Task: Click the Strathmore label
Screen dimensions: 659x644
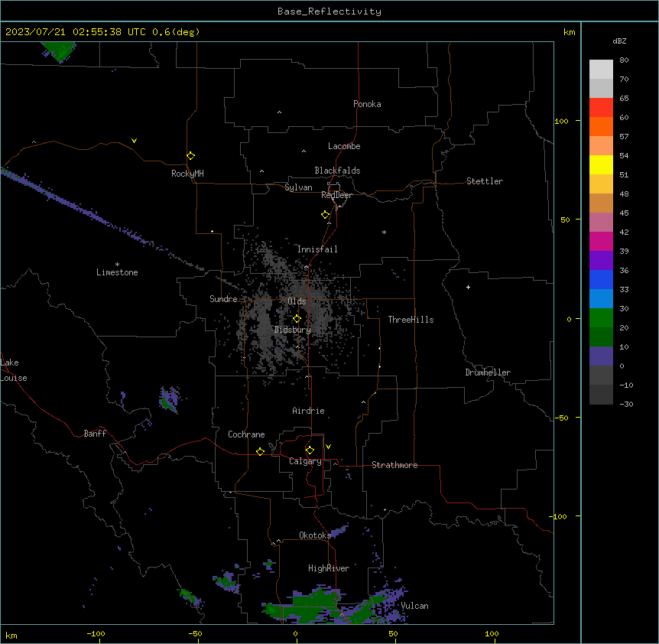Action: (x=394, y=465)
